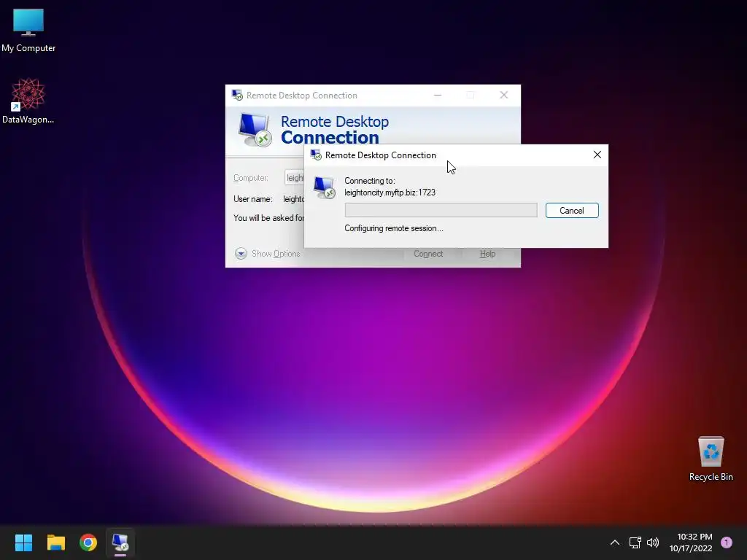
Task: Open the notification badge in the taskbar
Action: [726, 542]
